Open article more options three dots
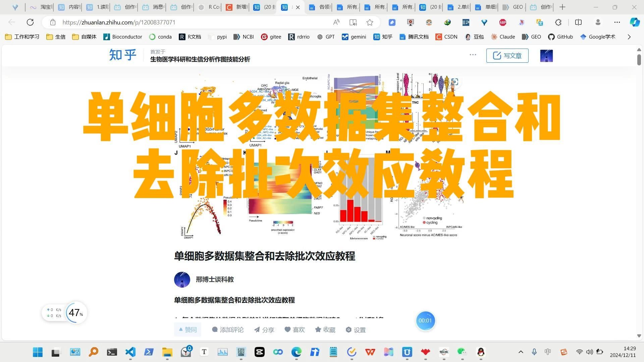 tap(473, 55)
